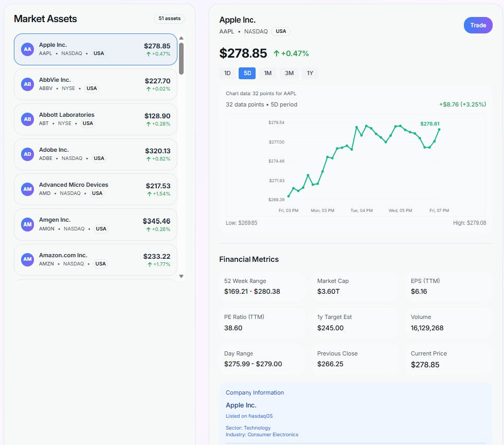Click the Financial Metrics heading
The image size is (504, 445).
pyautogui.click(x=249, y=259)
